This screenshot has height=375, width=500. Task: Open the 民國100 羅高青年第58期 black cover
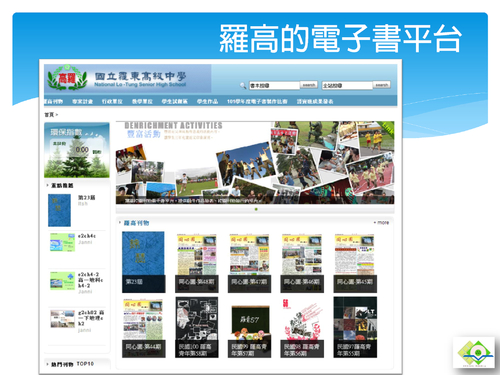pyautogui.click(x=197, y=327)
